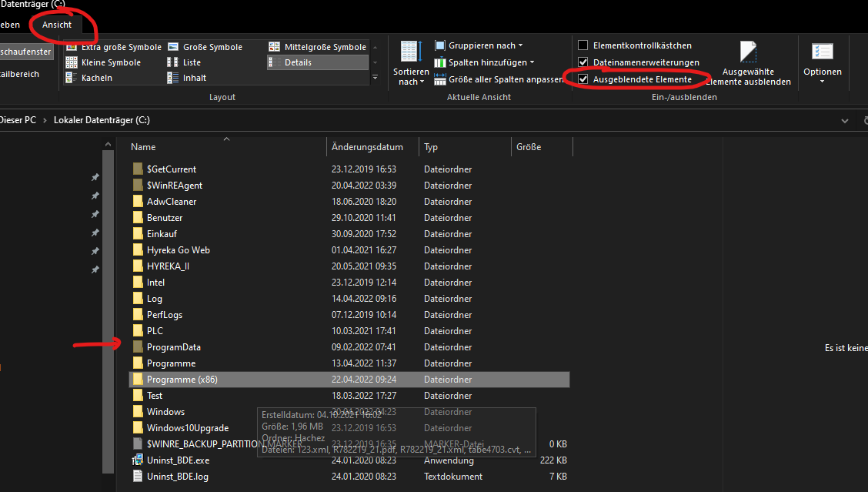Open Gruppieren nach dropdown
This screenshot has height=492, width=868.
coord(479,45)
